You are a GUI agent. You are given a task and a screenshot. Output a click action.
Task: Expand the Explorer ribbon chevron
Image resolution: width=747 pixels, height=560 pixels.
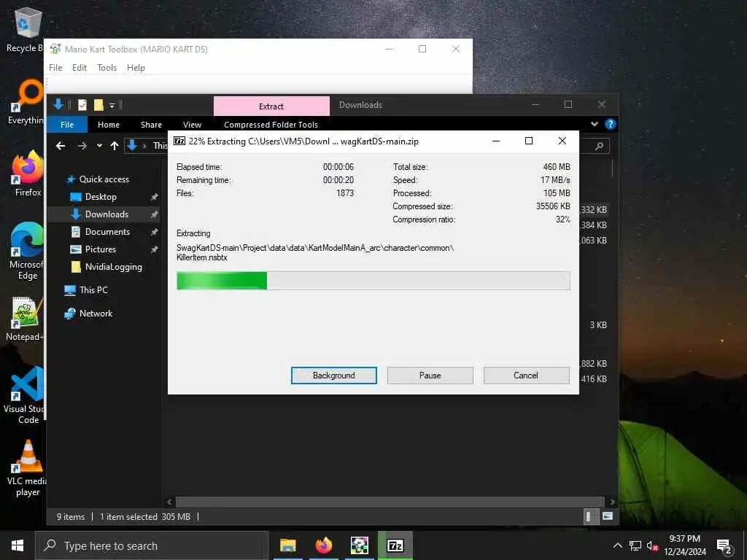coord(594,124)
